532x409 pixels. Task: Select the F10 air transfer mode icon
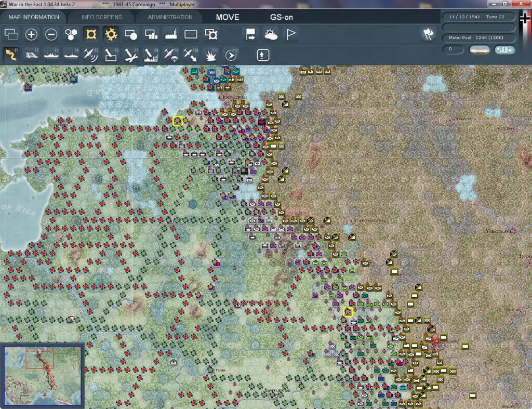tap(191, 55)
